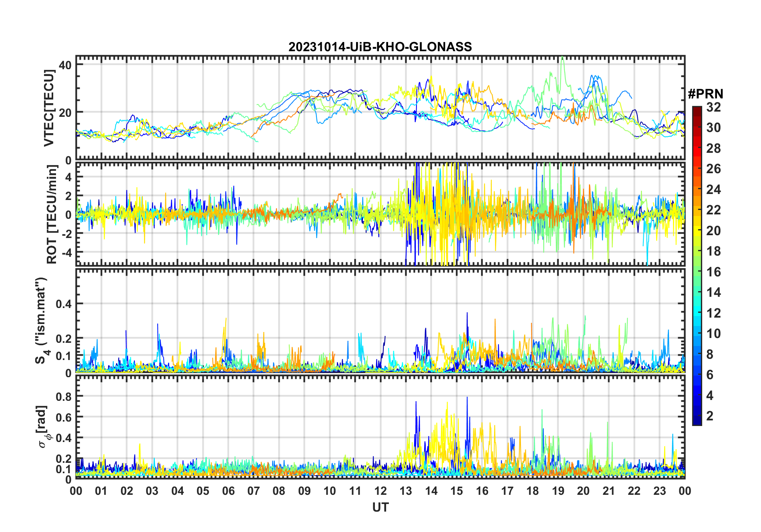The image size is (761, 532).
Task: Click the PRN colorbar tick label 20
Action: 713,231
